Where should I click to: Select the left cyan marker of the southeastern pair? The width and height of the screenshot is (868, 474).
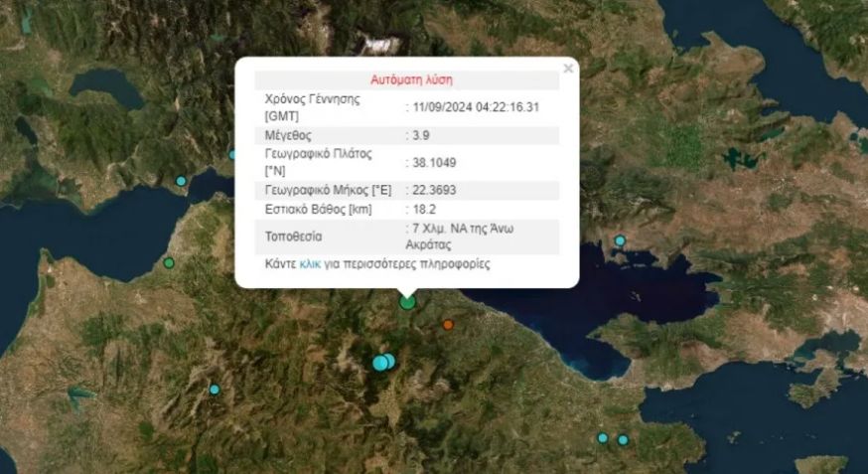point(602,438)
